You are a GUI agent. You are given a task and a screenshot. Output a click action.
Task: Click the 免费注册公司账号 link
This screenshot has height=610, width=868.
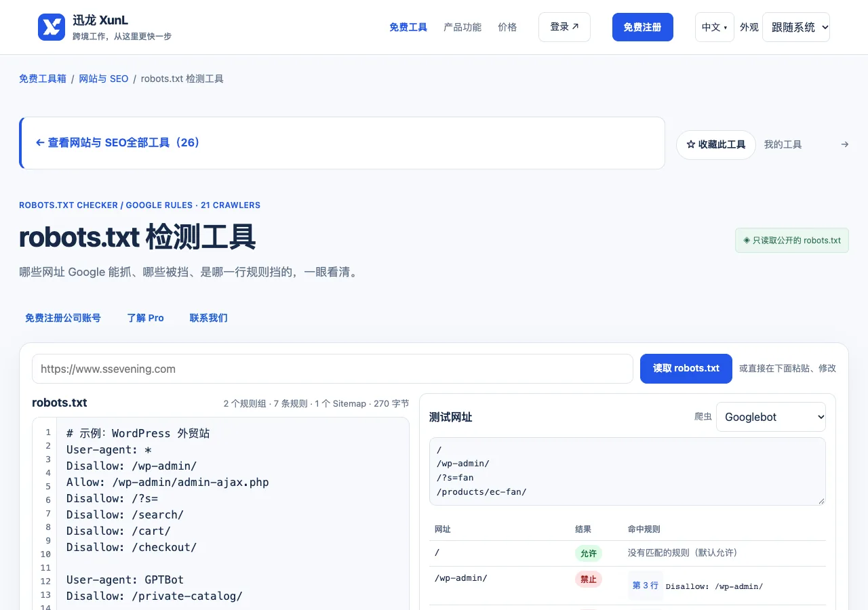tap(63, 318)
